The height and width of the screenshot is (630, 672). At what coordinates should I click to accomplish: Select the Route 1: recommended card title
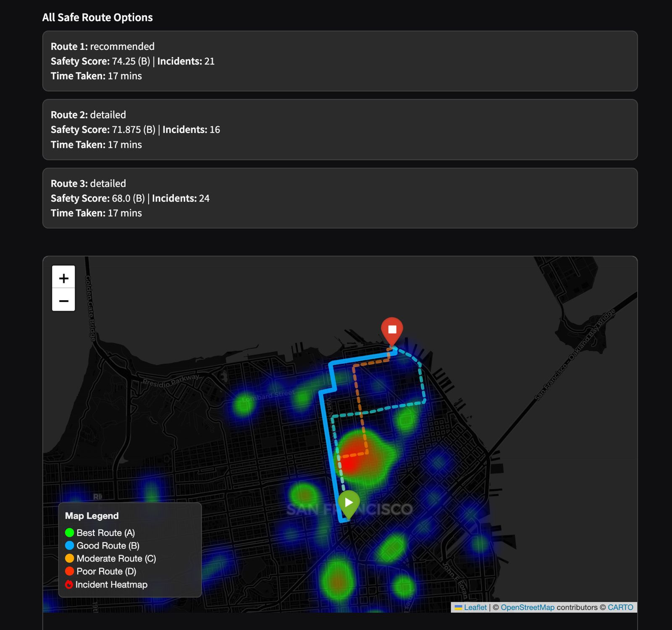pos(102,46)
